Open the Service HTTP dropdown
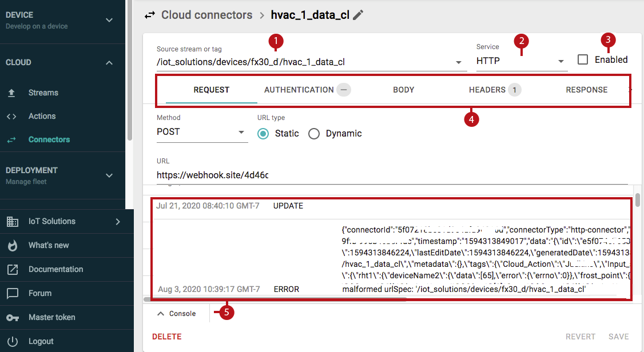 560,61
